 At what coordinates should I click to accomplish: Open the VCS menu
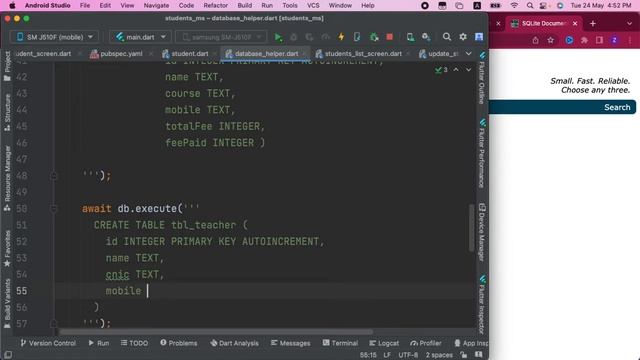click(313, 6)
